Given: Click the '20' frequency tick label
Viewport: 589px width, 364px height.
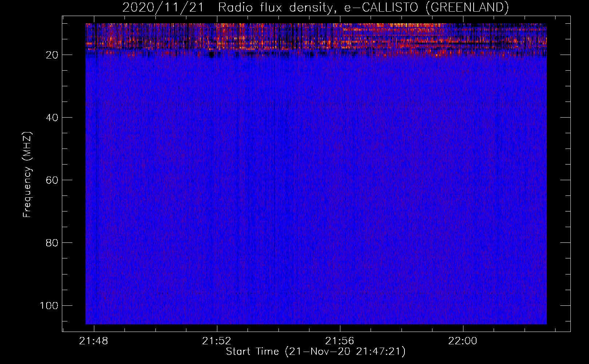Looking at the screenshot, I should pos(52,55).
